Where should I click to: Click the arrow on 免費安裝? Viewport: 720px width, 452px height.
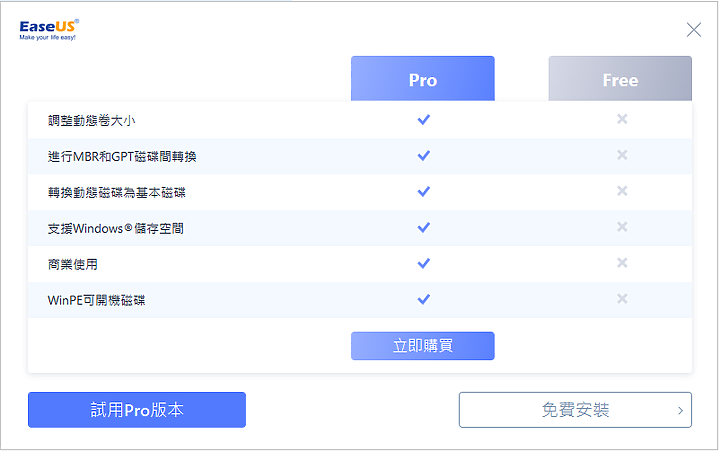[681, 410]
